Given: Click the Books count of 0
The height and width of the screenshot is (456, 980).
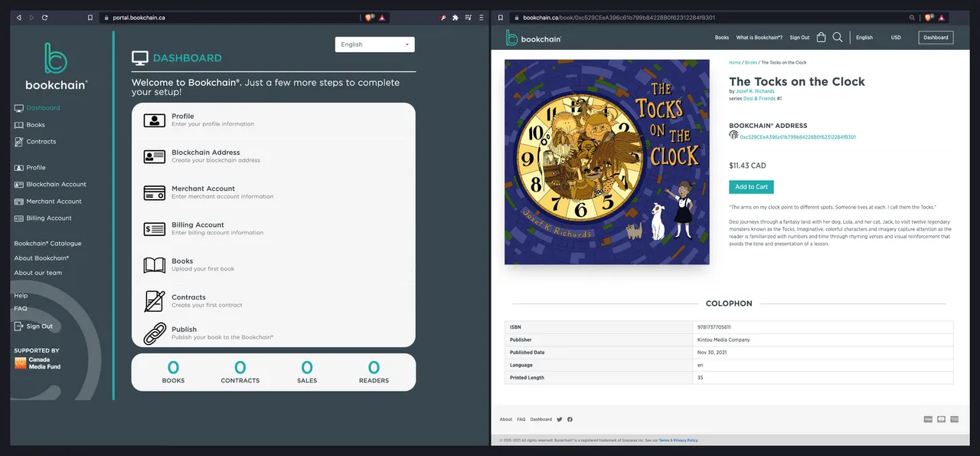Looking at the screenshot, I should [173, 369].
